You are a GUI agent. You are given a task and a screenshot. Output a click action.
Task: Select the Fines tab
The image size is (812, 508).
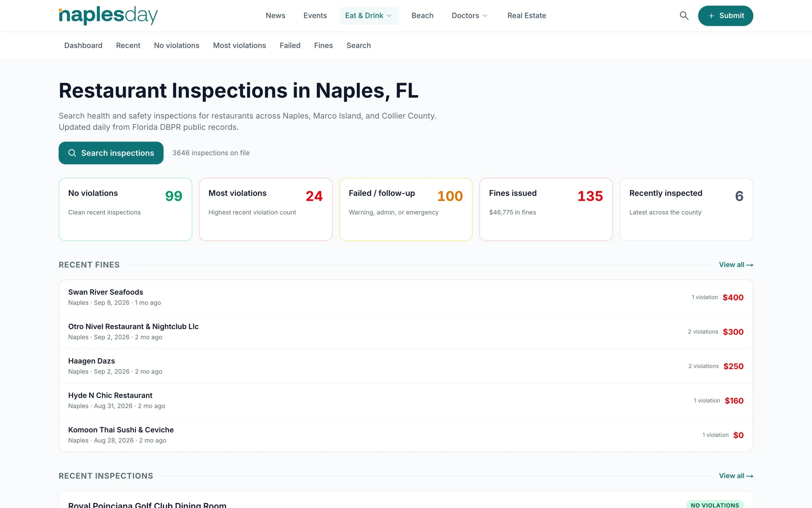coord(323,45)
